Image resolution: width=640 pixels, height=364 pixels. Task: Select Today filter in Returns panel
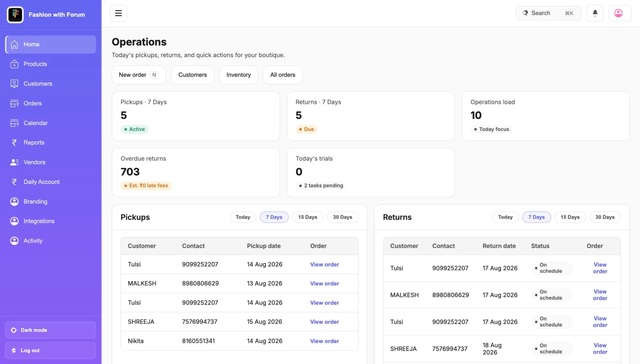[505, 217]
